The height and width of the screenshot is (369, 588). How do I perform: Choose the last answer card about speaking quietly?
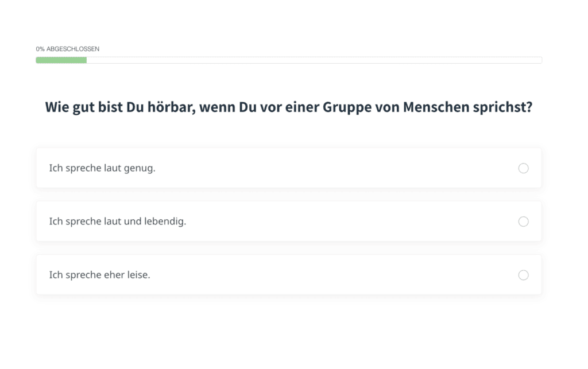[289, 274]
